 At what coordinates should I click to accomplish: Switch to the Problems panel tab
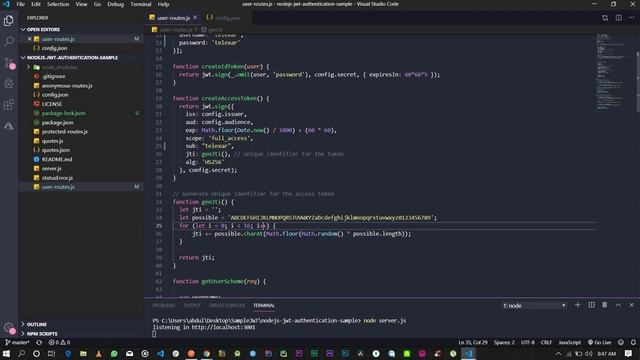coord(164,305)
